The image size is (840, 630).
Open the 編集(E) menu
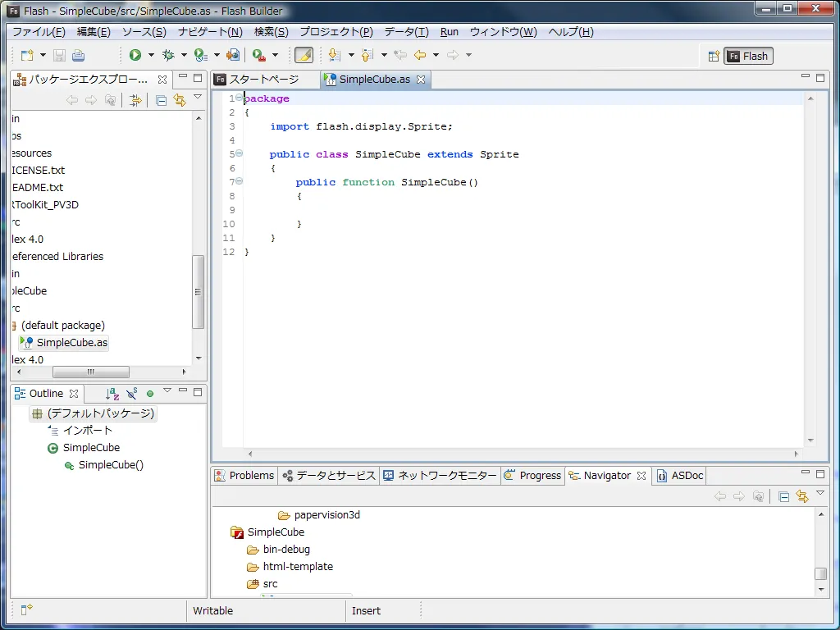(x=94, y=32)
